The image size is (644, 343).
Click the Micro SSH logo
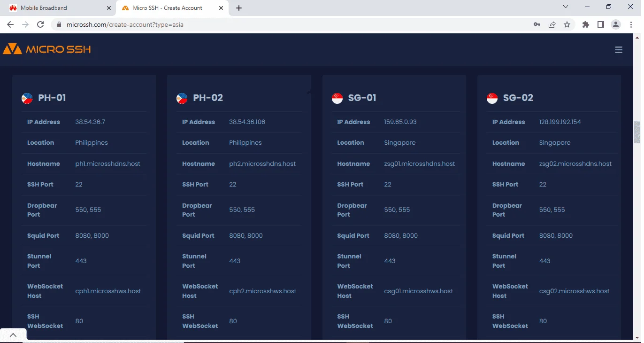click(47, 49)
